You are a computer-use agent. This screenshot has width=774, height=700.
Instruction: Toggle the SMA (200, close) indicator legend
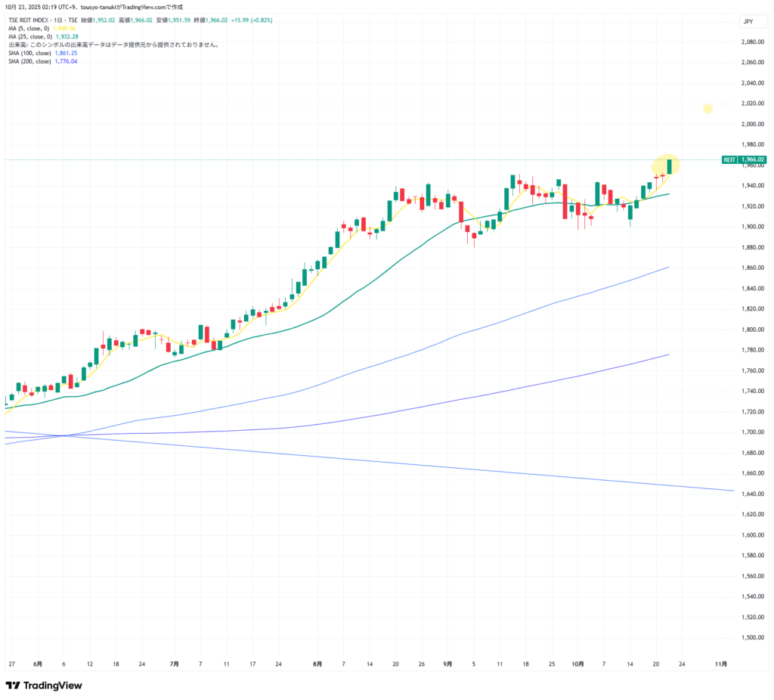[30, 61]
